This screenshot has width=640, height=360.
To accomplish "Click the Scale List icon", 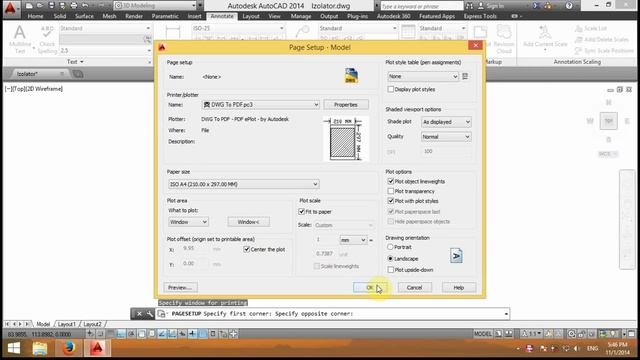I will point(579,28).
